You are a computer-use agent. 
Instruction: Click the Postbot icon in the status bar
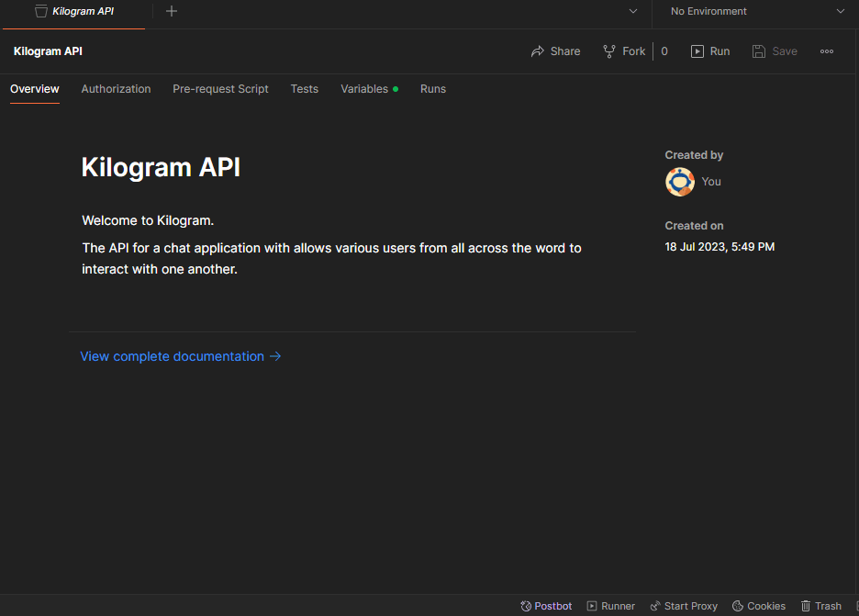526,606
